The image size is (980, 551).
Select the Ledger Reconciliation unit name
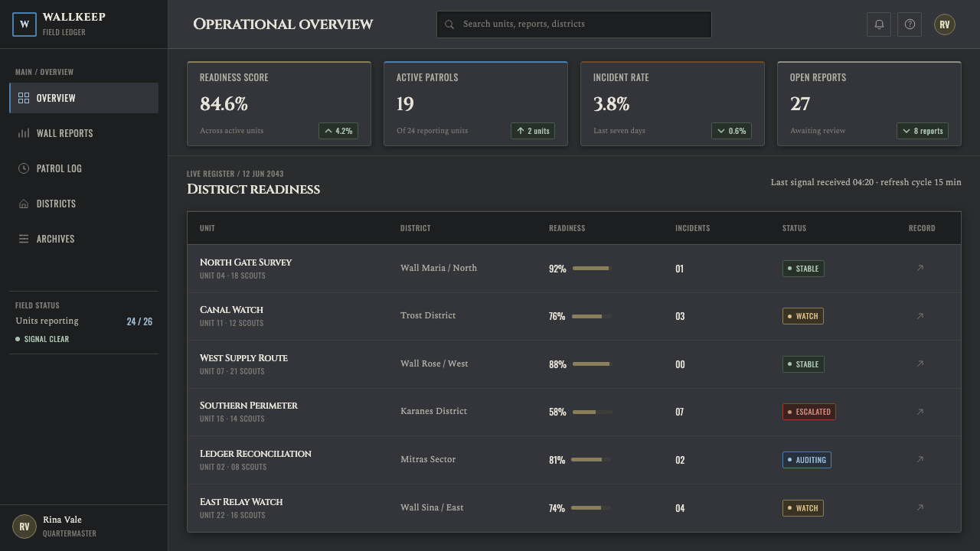(x=256, y=454)
